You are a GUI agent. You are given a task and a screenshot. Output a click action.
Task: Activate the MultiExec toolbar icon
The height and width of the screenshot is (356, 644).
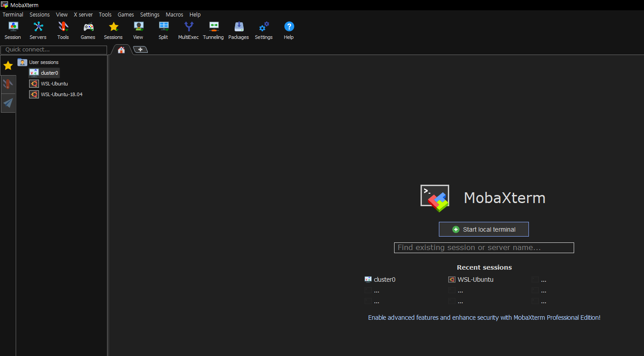pyautogui.click(x=189, y=26)
